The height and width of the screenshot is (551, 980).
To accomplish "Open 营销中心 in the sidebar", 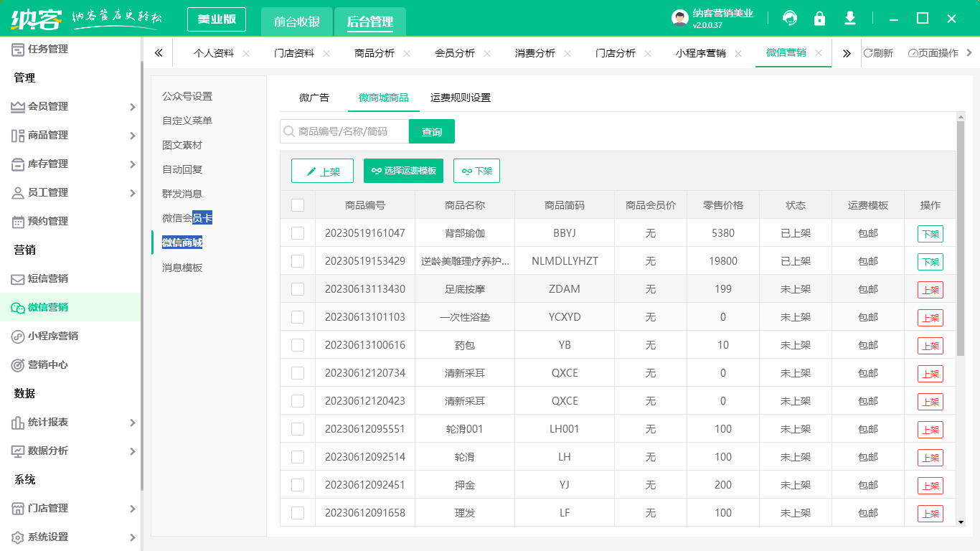I will [47, 364].
